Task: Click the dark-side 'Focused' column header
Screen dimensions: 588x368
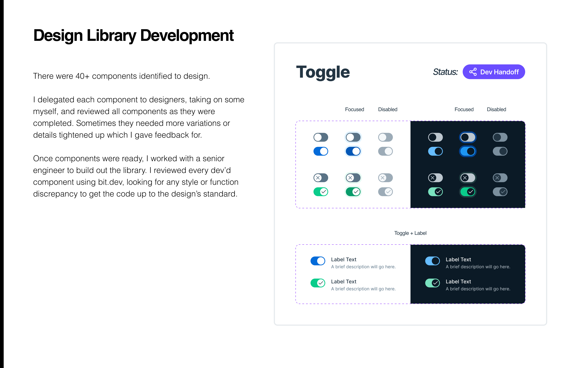Action: point(464,109)
